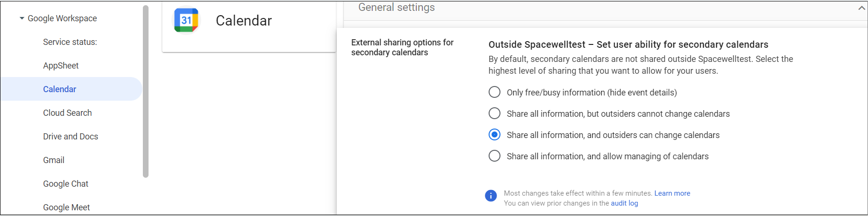Click the sidebar vertical scrollbar

[146, 91]
